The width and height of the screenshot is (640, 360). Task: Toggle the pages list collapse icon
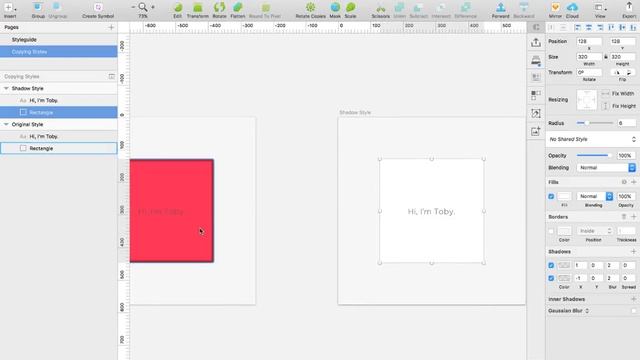(x=111, y=76)
